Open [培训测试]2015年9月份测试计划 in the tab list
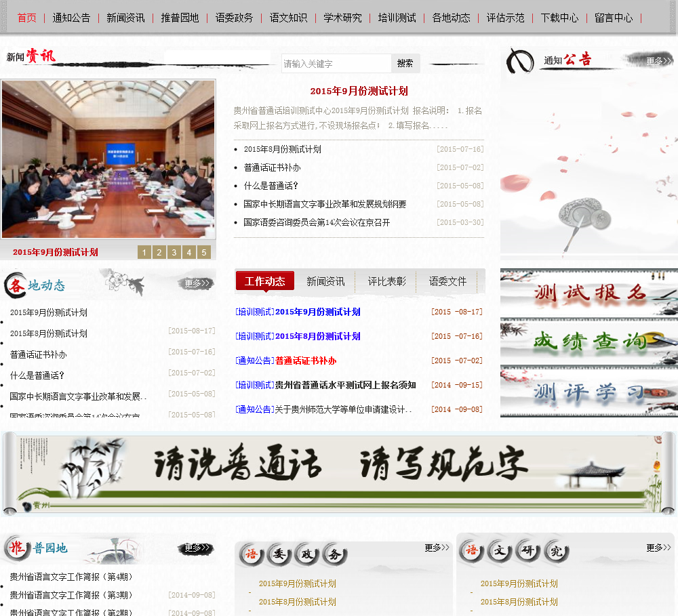The width and height of the screenshot is (678, 616). pyautogui.click(x=298, y=312)
